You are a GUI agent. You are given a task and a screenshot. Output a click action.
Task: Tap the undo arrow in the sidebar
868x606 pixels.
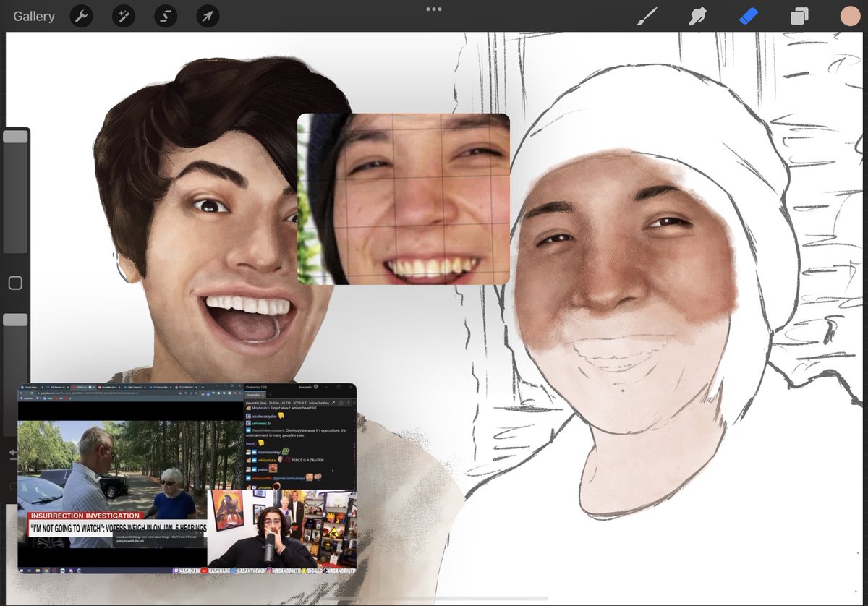pyautogui.click(x=13, y=454)
